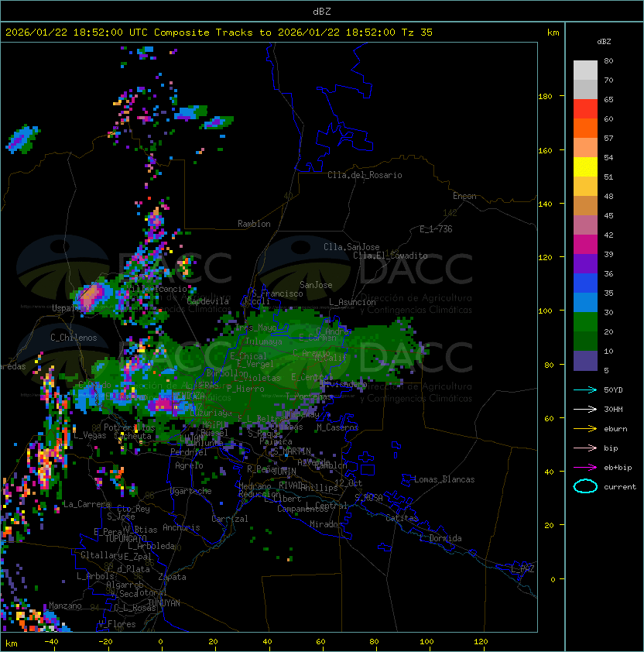Viewport: 644px width, 652px height.
Task: Click the 'dBZ' title at the top
Action: 322,11
